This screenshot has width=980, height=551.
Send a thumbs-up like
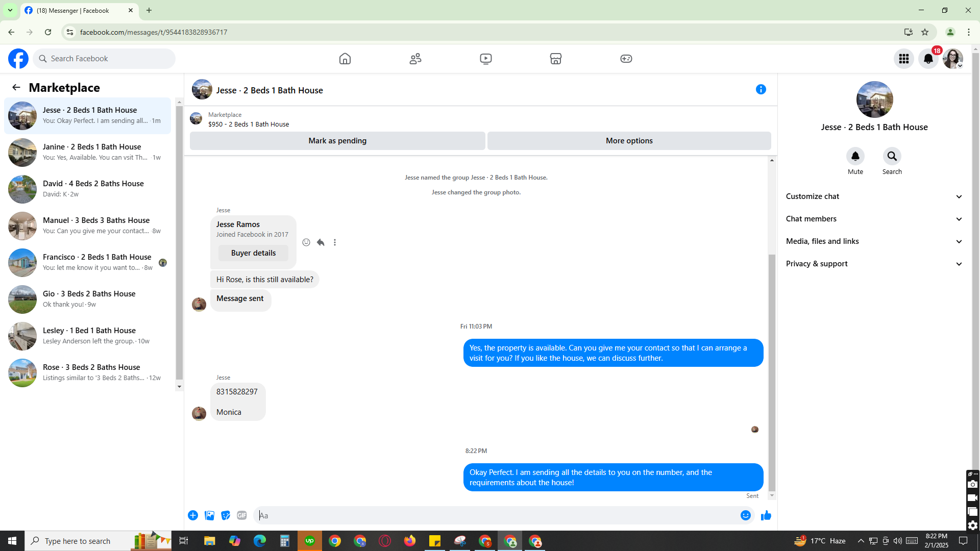pos(766,515)
